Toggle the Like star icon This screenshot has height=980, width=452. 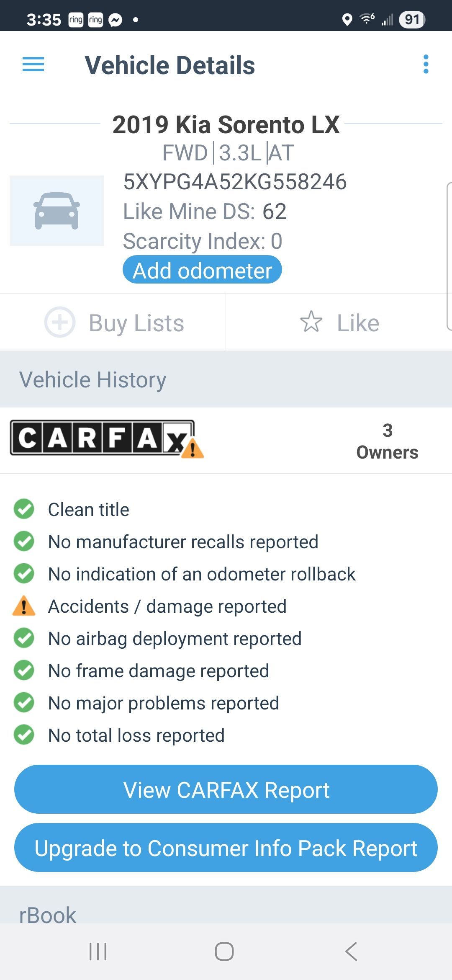click(x=311, y=322)
